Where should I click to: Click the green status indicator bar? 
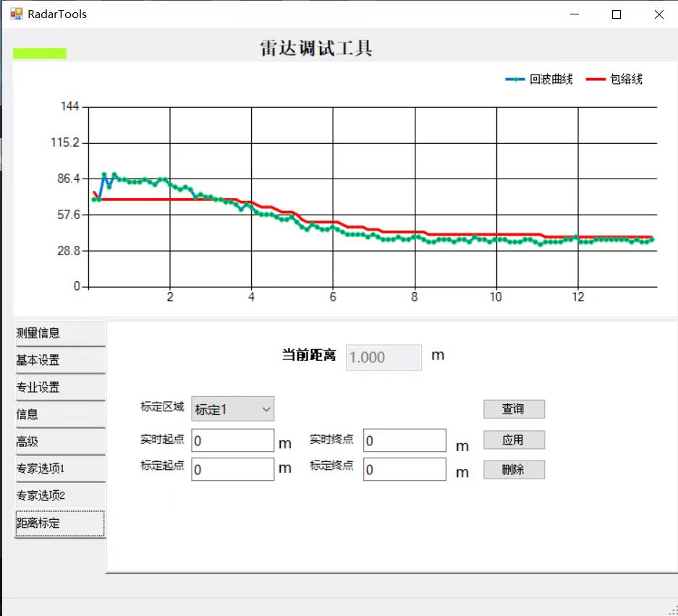pyautogui.click(x=40, y=54)
